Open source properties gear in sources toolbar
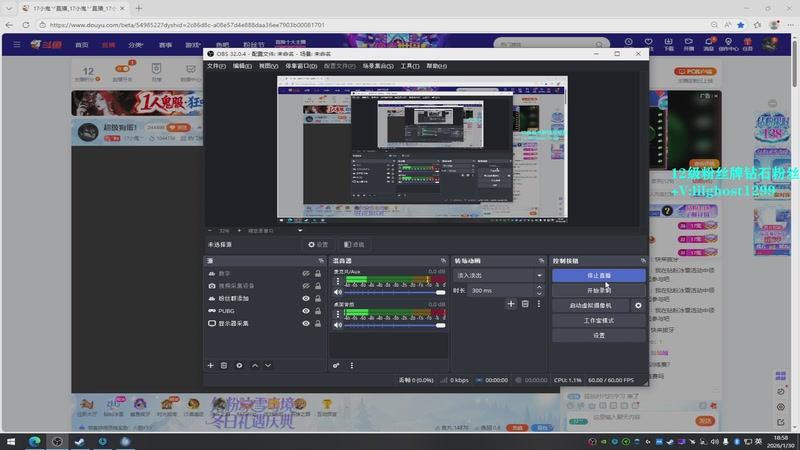 point(239,365)
